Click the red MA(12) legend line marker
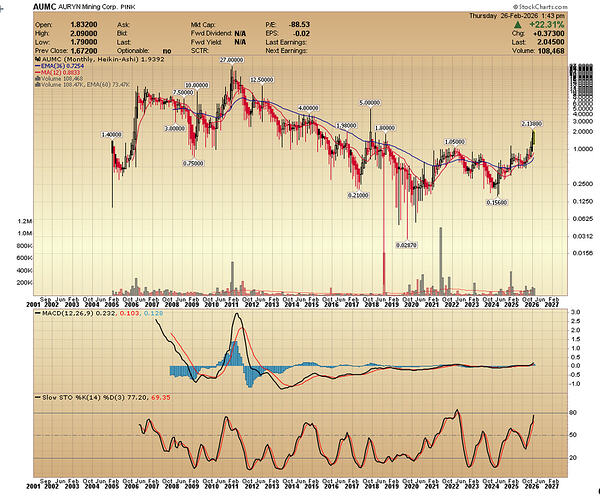The image size is (600, 499). pyautogui.click(x=37, y=72)
